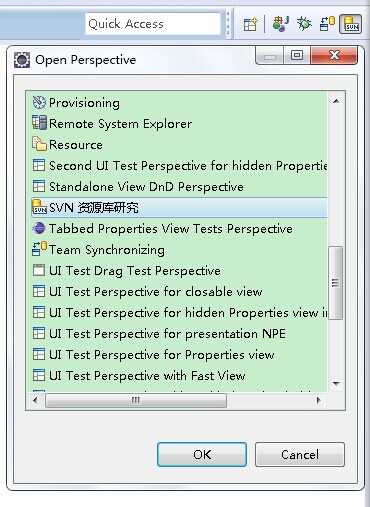Select the SVN 资源库研究 list item
Image resolution: width=370 pixels, height=507 pixels.
coord(180,208)
